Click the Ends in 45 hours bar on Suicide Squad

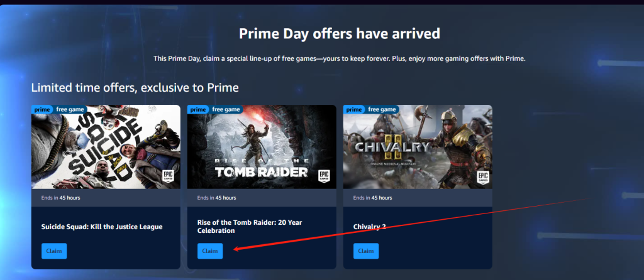pos(106,198)
